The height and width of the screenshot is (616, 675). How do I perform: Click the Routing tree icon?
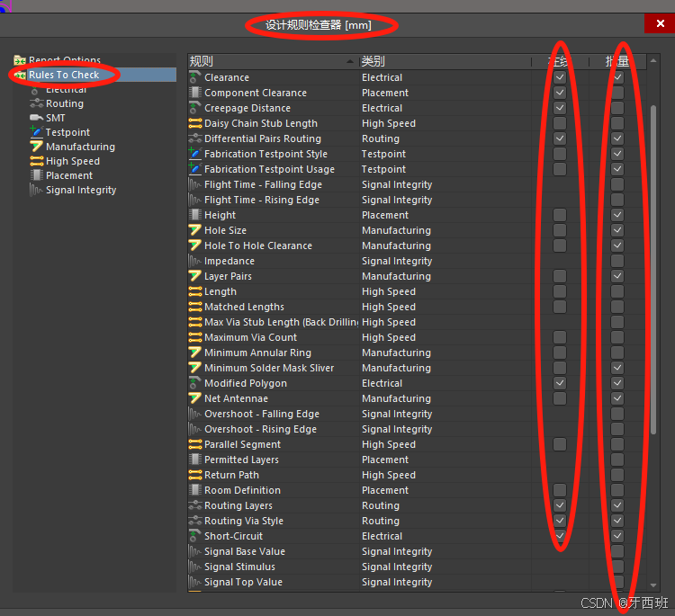click(37, 103)
